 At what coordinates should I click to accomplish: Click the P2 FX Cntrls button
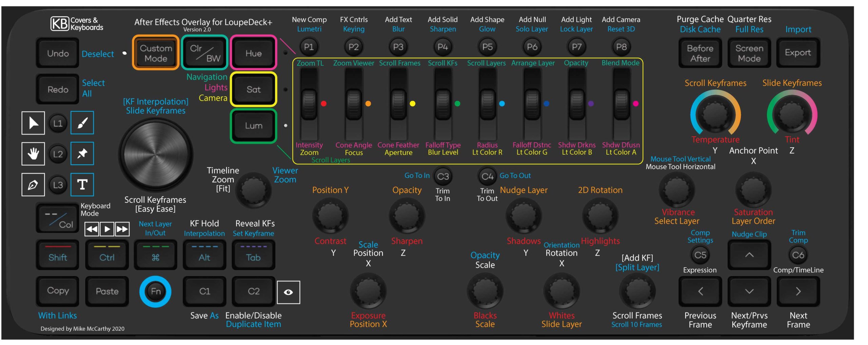pos(353,47)
